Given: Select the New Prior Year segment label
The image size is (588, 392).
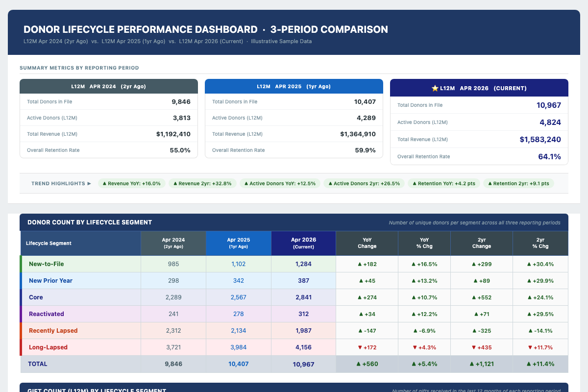Looking at the screenshot, I should (x=50, y=281).
